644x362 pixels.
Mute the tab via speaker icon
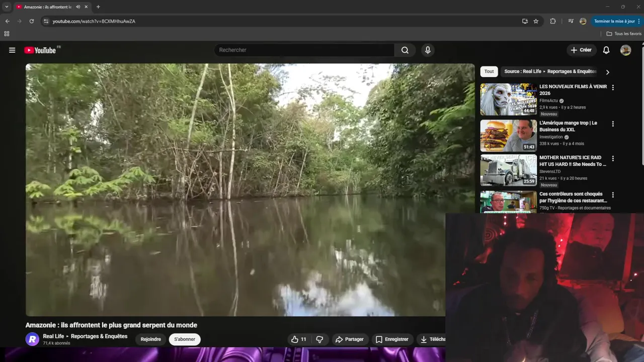[x=78, y=7]
